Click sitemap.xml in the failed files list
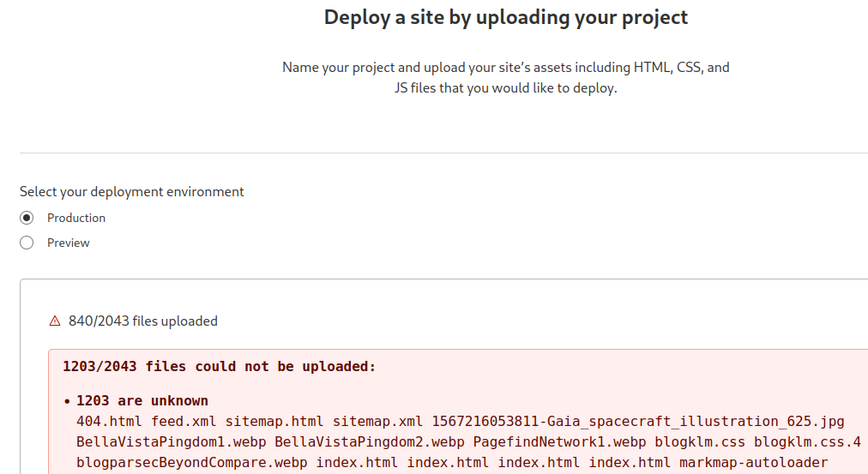This screenshot has width=868, height=474. tap(377, 422)
